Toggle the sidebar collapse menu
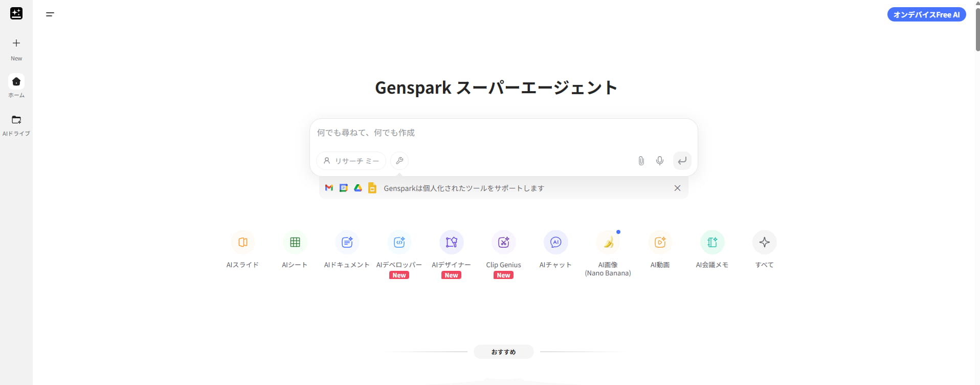The width and height of the screenshot is (980, 385). (50, 14)
